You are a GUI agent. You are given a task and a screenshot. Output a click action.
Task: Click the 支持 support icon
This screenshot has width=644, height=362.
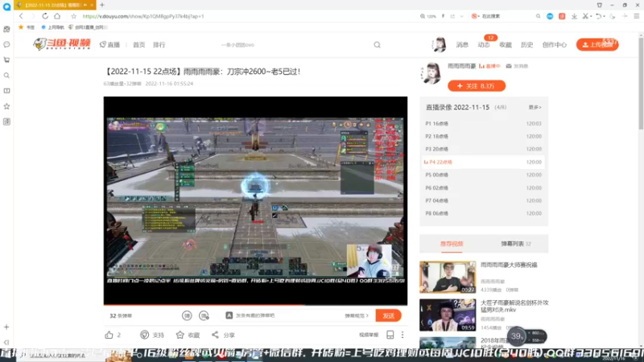click(x=145, y=335)
